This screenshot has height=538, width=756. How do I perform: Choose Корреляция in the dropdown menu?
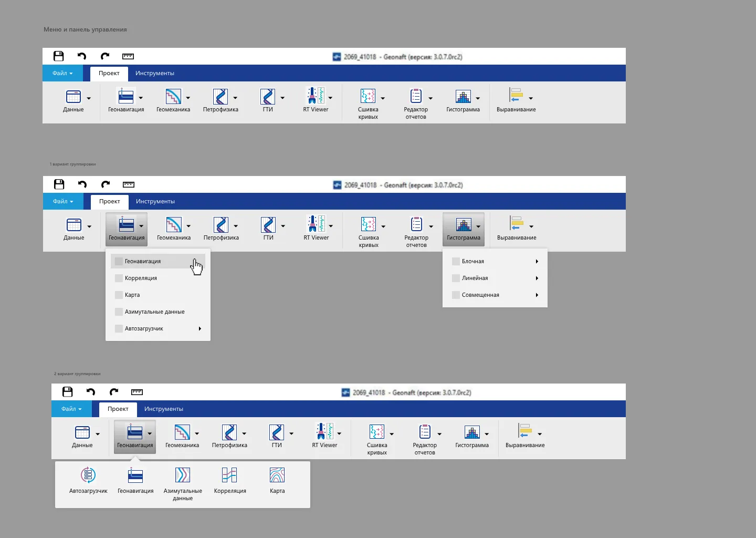coord(157,278)
